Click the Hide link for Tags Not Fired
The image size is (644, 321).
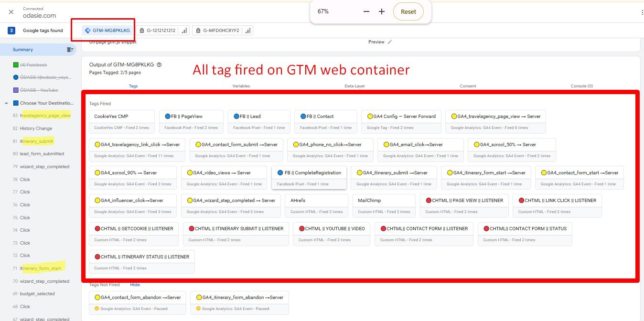click(x=135, y=285)
